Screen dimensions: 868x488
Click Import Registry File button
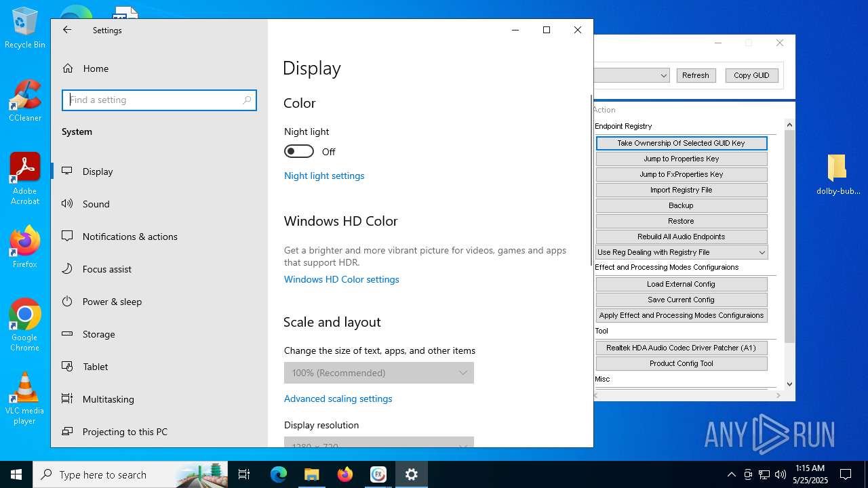(682, 190)
